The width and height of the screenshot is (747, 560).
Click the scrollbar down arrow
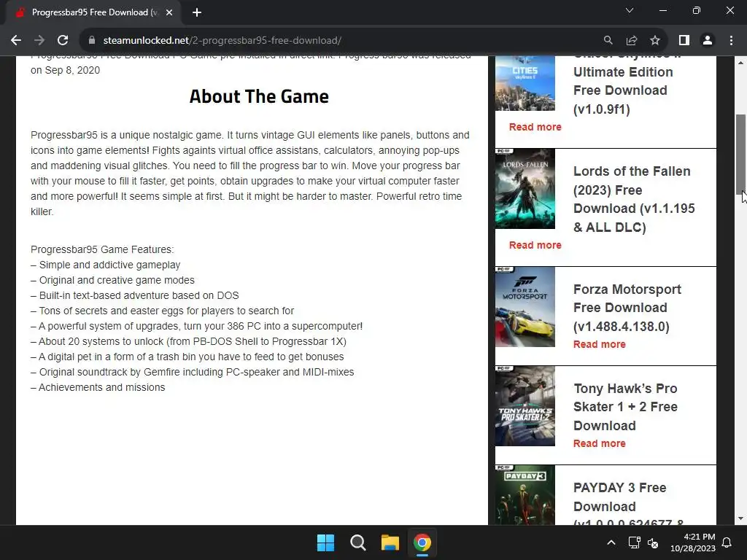(x=740, y=519)
